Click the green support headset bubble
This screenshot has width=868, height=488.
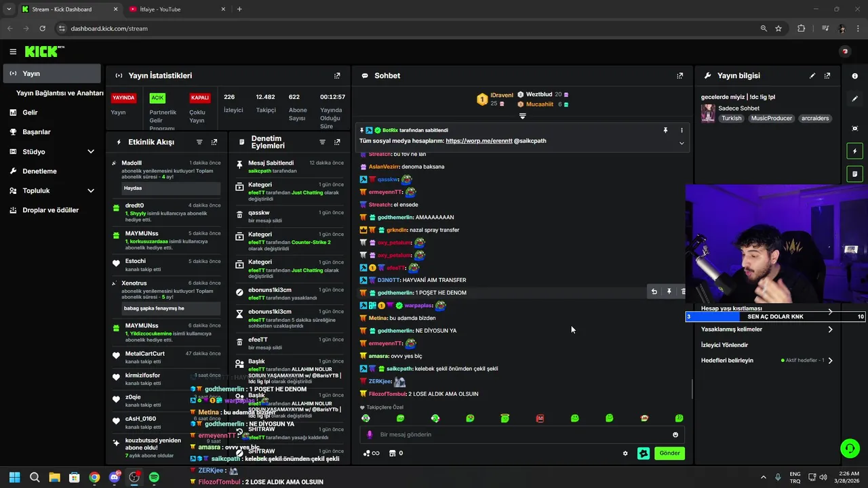pos(850,448)
